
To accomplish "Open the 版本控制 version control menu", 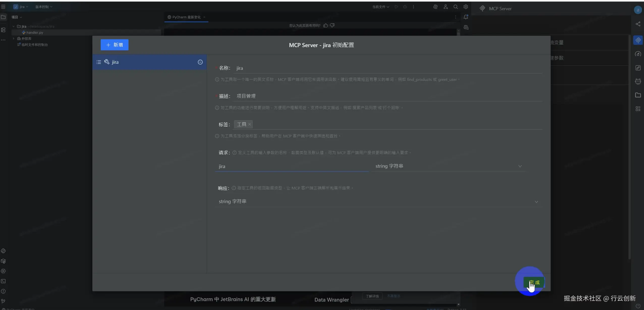I will 44,7.
